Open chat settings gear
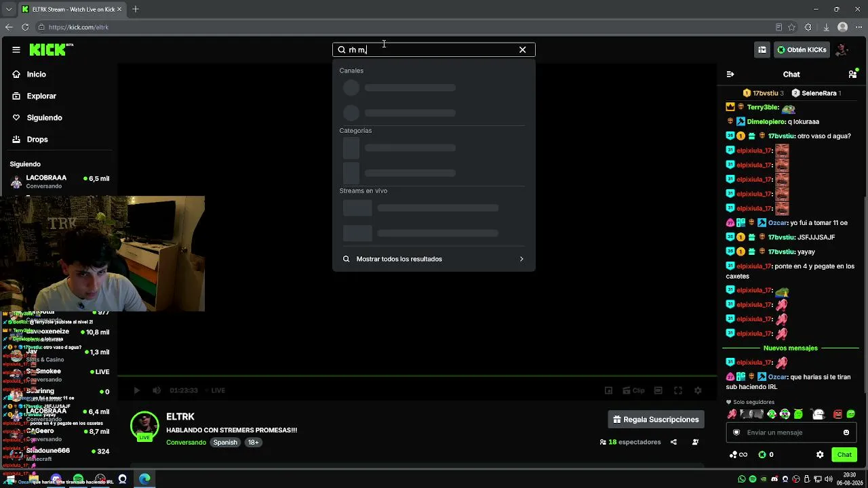Screen dimensions: 868x488 (820, 455)
